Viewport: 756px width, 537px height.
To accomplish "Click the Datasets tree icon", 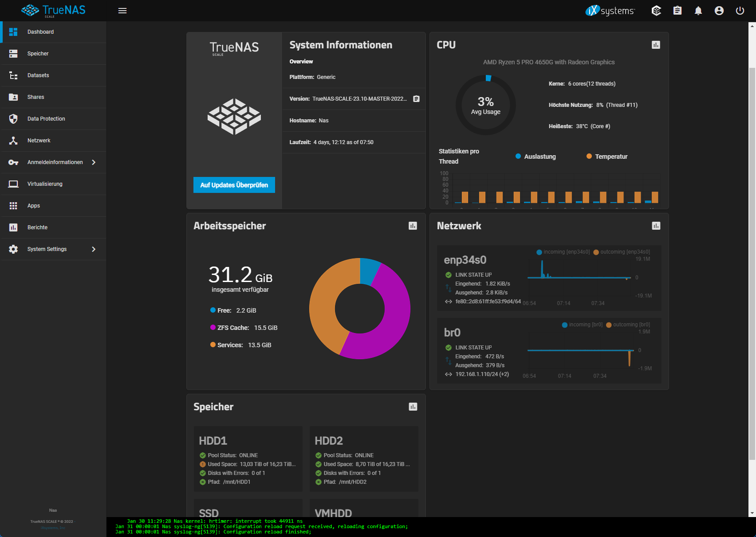I will [x=13, y=75].
